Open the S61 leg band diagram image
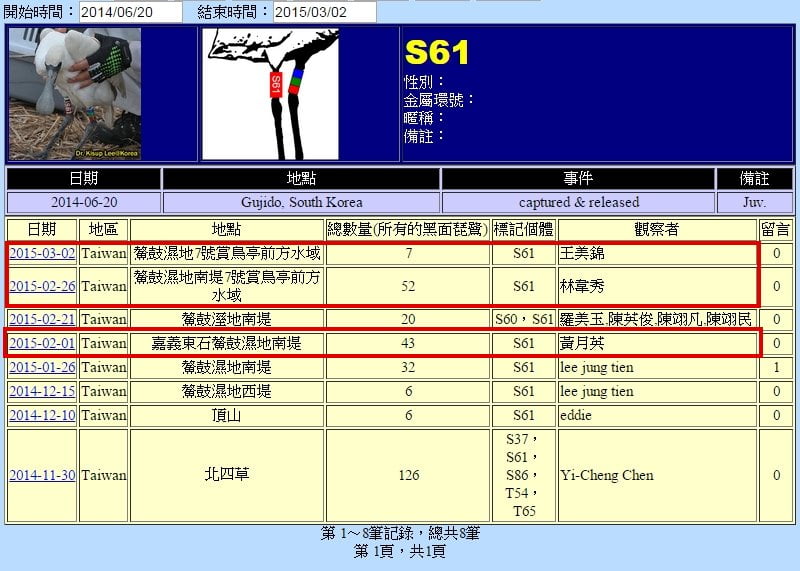Screen dimensions: 800x571 pyautogui.click(x=270, y=94)
